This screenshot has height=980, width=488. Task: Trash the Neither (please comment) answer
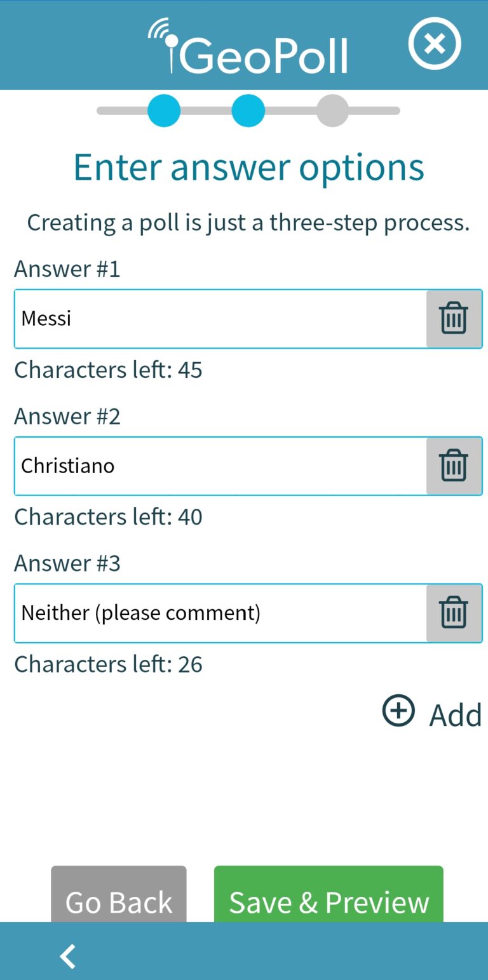pyautogui.click(x=454, y=613)
